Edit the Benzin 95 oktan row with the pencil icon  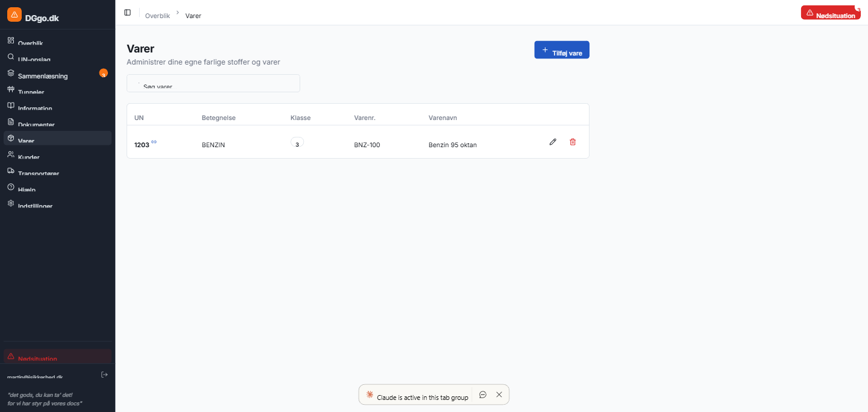(553, 142)
